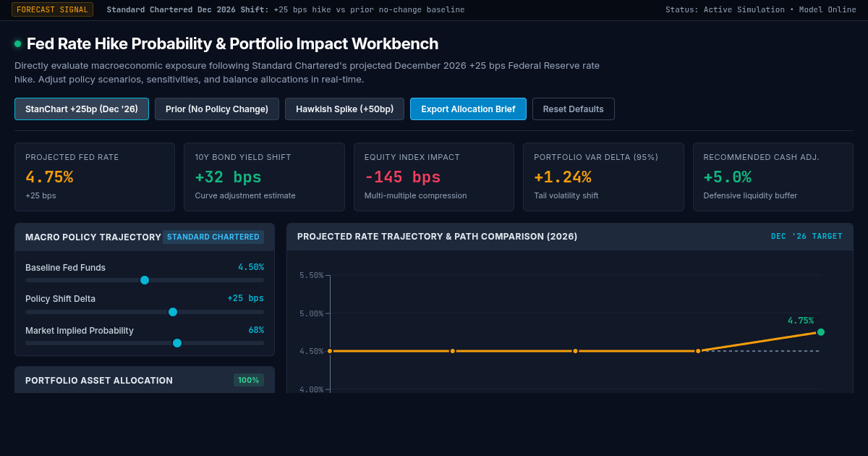Click the 5.50% y-axis label
This screenshot has height=456, width=868.
[x=311, y=276]
